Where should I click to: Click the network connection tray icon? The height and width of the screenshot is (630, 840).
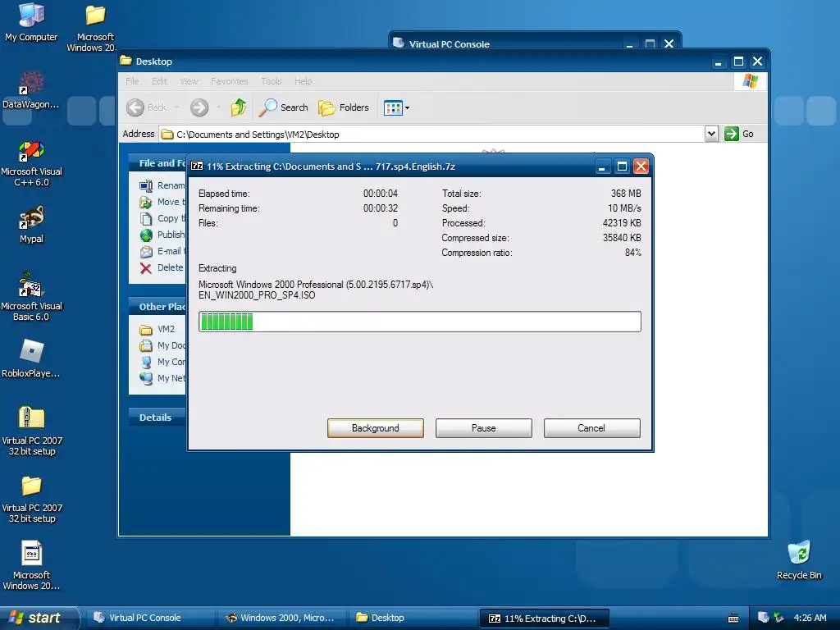coord(779,618)
